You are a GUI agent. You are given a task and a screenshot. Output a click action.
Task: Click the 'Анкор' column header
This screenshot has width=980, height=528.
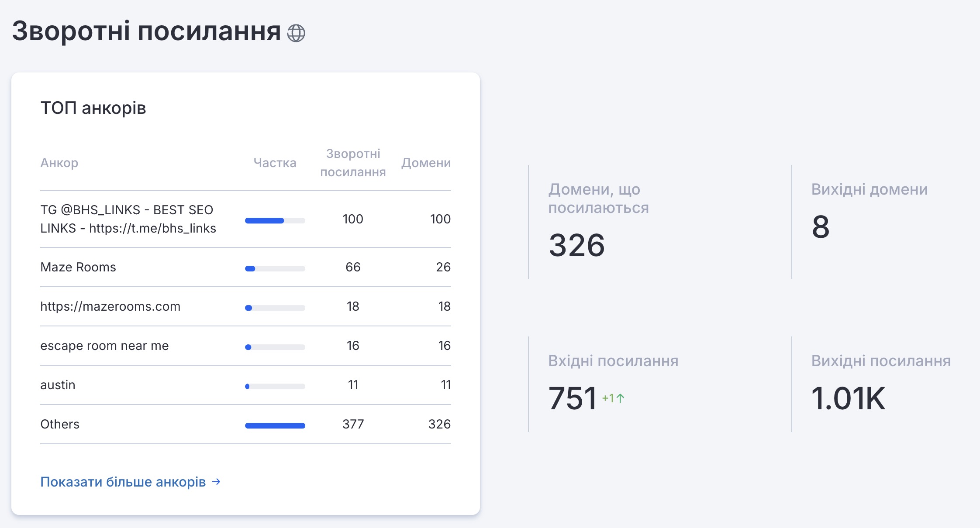click(x=59, y=163)
